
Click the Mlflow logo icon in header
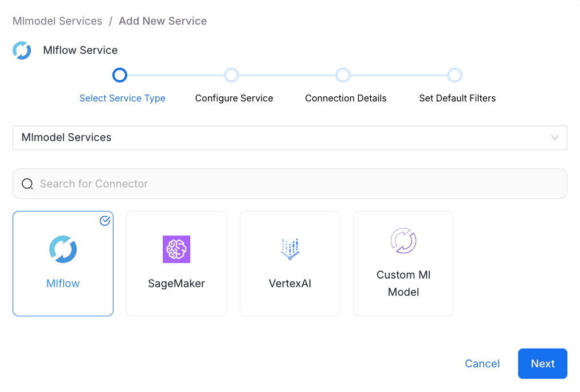pyautogui.click(x=22, y=50)
